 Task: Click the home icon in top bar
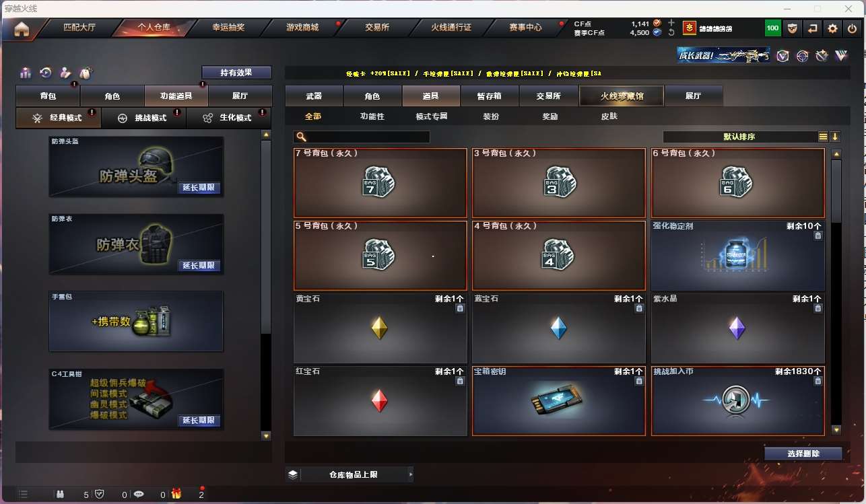pyautogui.click(x=22, y=28)
